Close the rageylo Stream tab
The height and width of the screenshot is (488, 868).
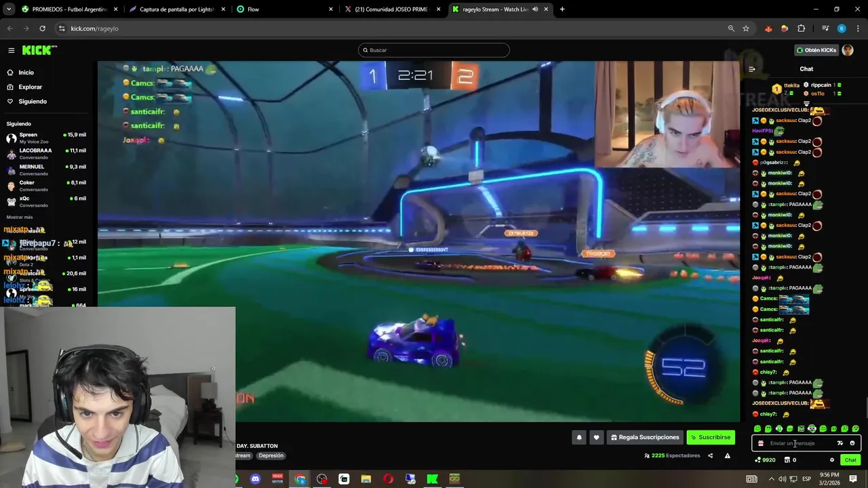tap(546, 9)
